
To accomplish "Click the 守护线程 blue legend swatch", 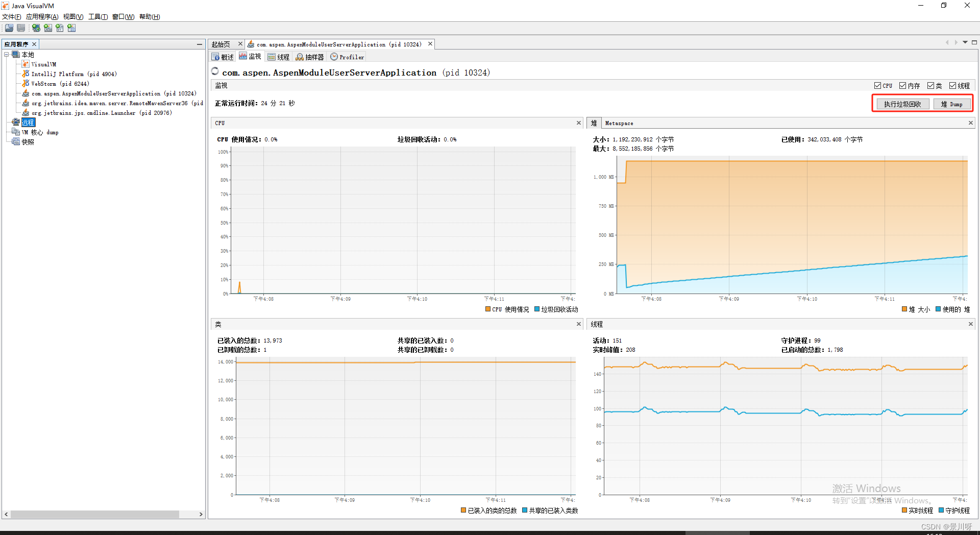I will (941, 510).
